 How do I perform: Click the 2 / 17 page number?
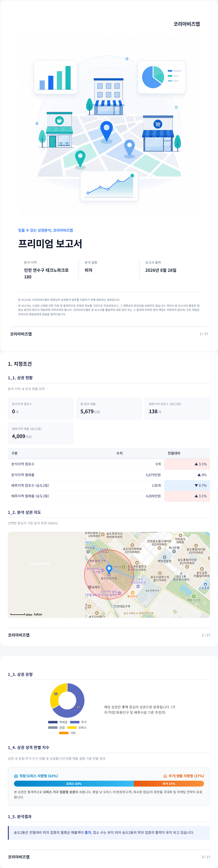pyautogui.click(x=206, y=635)
